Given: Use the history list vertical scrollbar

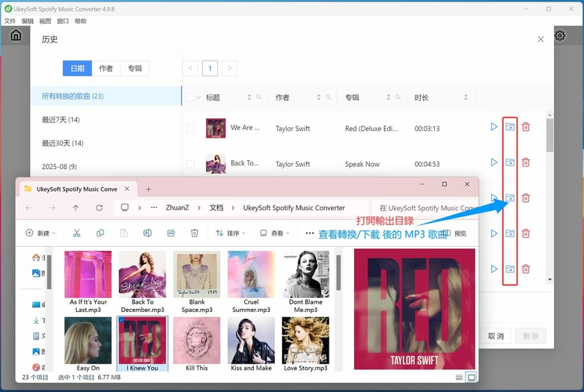Looking at the screenshot, I should 550,135.
